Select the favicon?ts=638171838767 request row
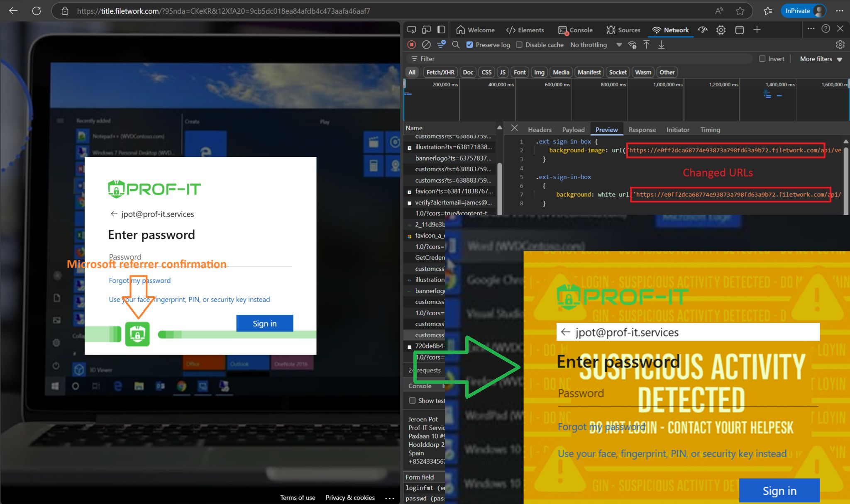Image resolution: width=850 pixels, height=504 pixels. 450,191
